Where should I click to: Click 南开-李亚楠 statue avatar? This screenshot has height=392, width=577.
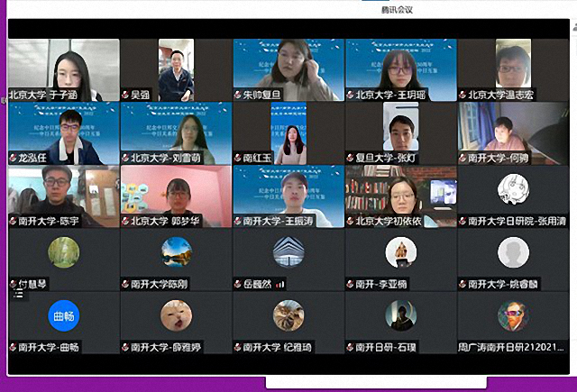(x=401, y=252)
